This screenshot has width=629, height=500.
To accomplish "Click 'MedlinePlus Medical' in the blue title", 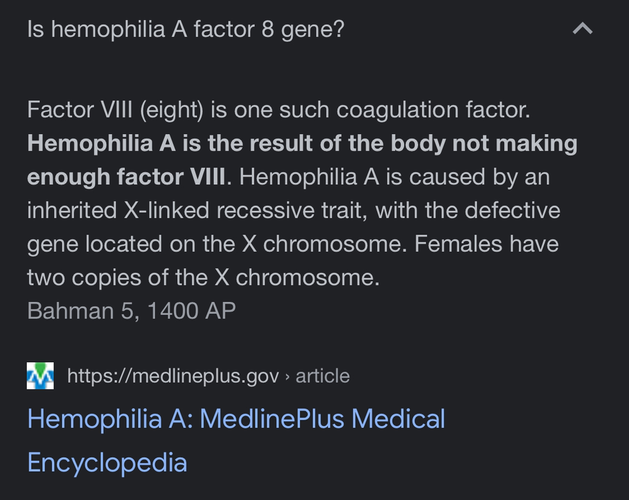I will pos(322,418).
